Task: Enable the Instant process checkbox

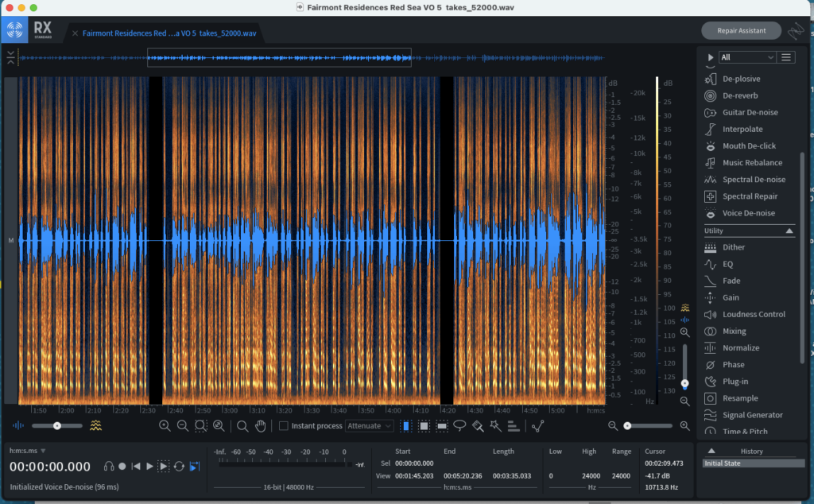Action: 283,426
